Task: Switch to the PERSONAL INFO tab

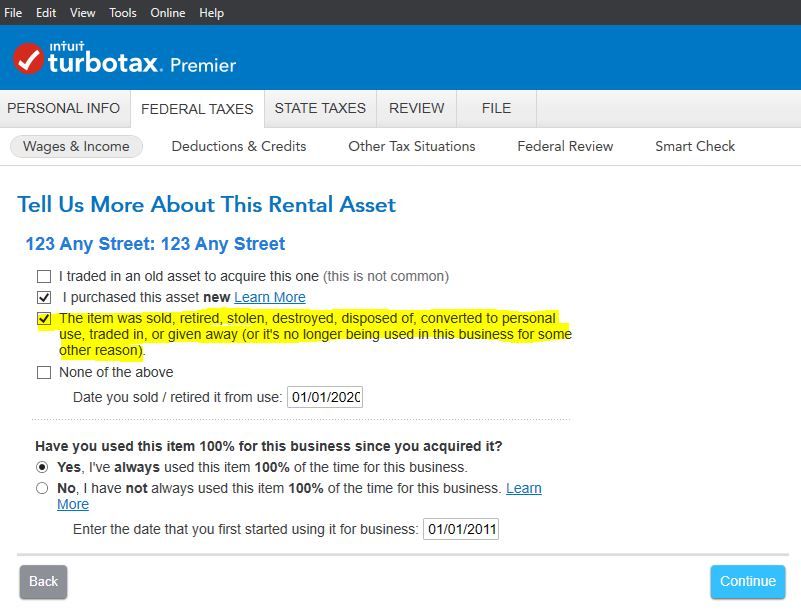Action: point(63,108)
